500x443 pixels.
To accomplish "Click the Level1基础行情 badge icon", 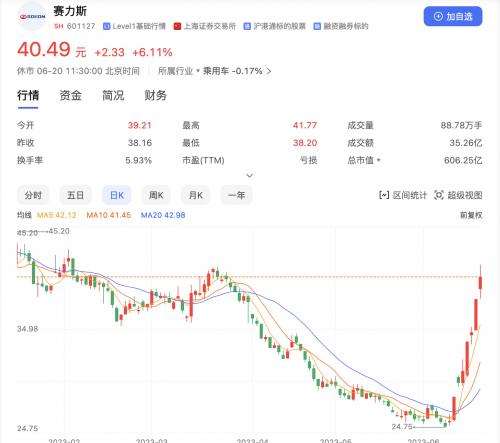I will click(x=106, y=26).
